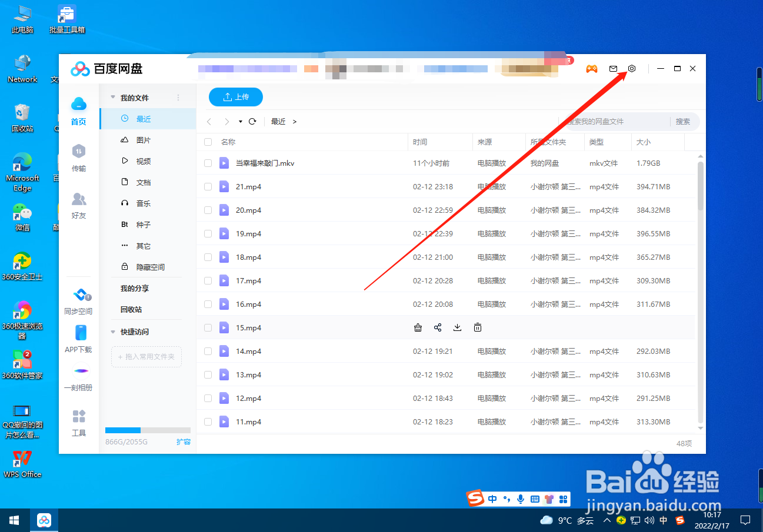Screen dimensions: 763x532
Task: Share file 15.mp4 via the share icon
Action: 438,327
